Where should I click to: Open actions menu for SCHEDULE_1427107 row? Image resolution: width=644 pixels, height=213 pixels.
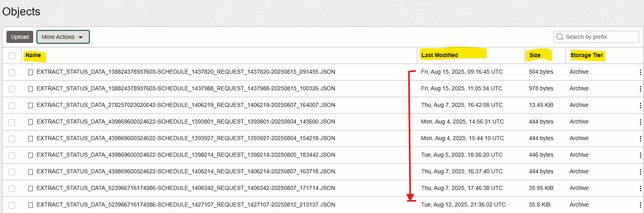click(640, 205)
